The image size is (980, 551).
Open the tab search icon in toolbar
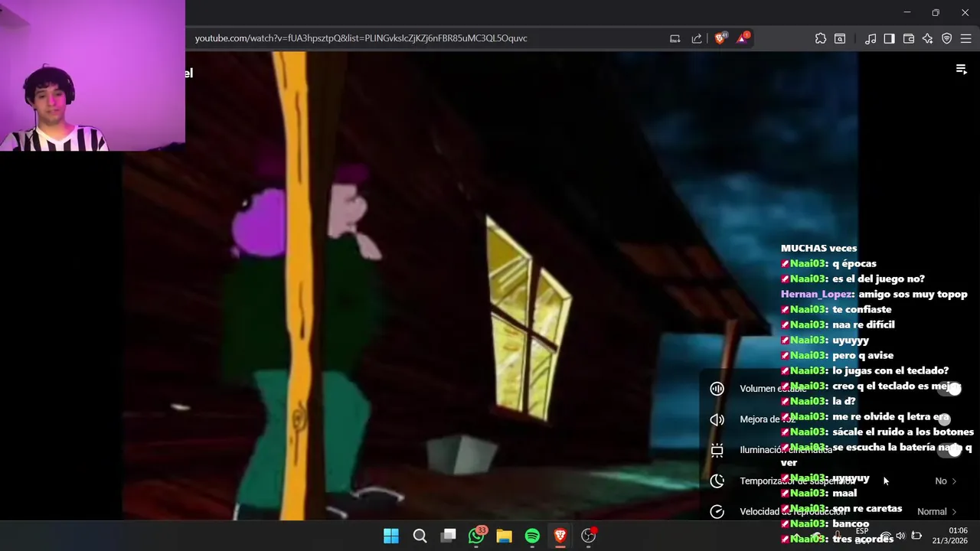tap(840, 38)
